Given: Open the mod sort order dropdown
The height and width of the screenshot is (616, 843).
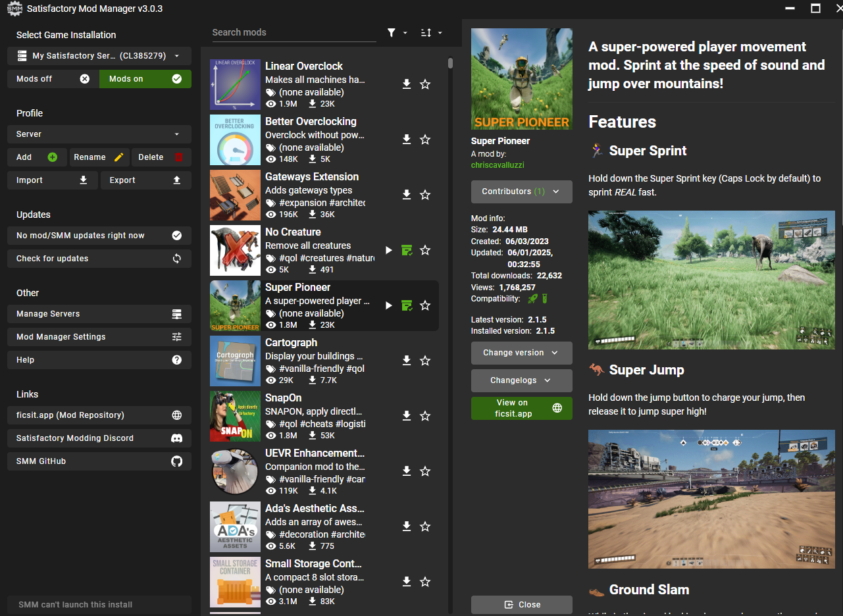Looking at the screenshot, I should click(432, 32).
